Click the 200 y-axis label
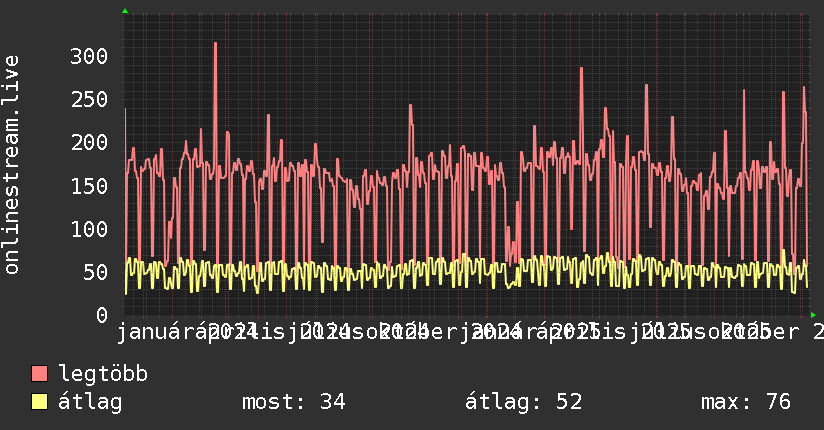This screenshot has width=824, height=430. (x=89, y=142)
